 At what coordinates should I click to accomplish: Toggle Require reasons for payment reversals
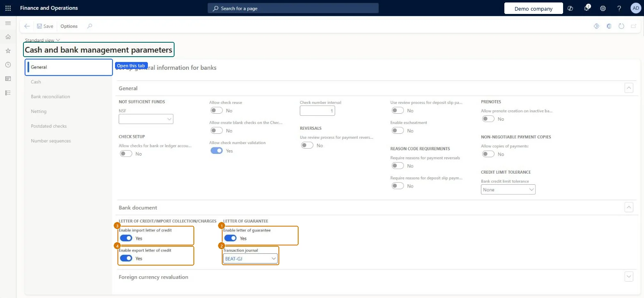pyautogui.click(x=398, y=166)
